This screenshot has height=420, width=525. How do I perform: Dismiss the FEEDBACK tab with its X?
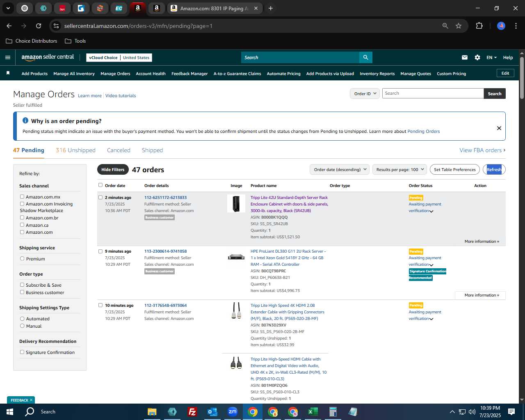point(31,400)
